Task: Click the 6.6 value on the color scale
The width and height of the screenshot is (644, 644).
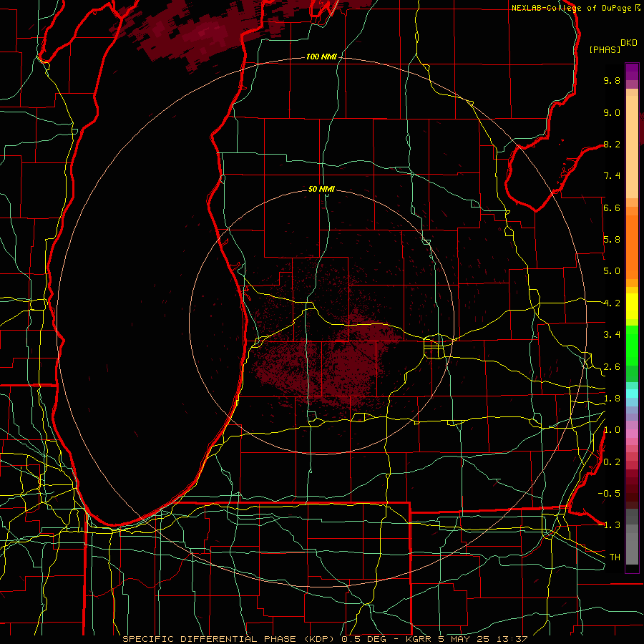Action: [612, 208]
